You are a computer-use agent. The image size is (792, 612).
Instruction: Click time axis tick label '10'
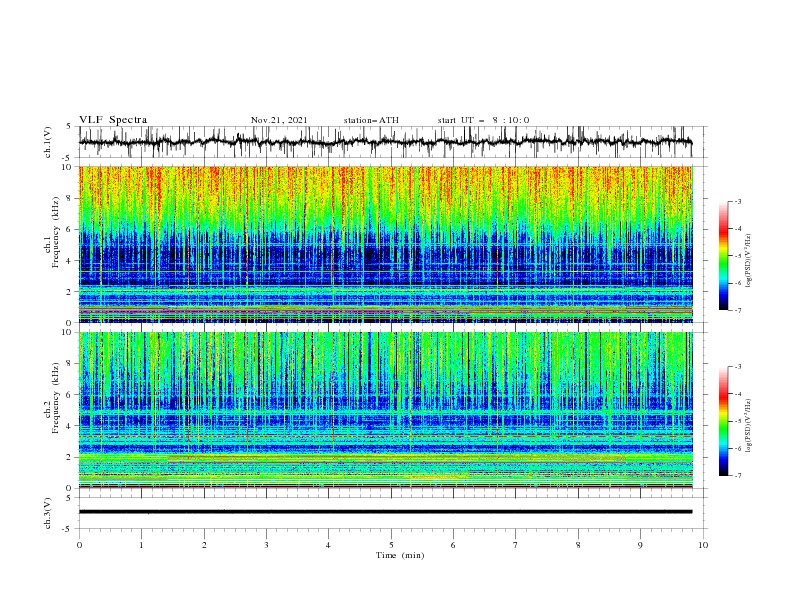tap(703, 545)
